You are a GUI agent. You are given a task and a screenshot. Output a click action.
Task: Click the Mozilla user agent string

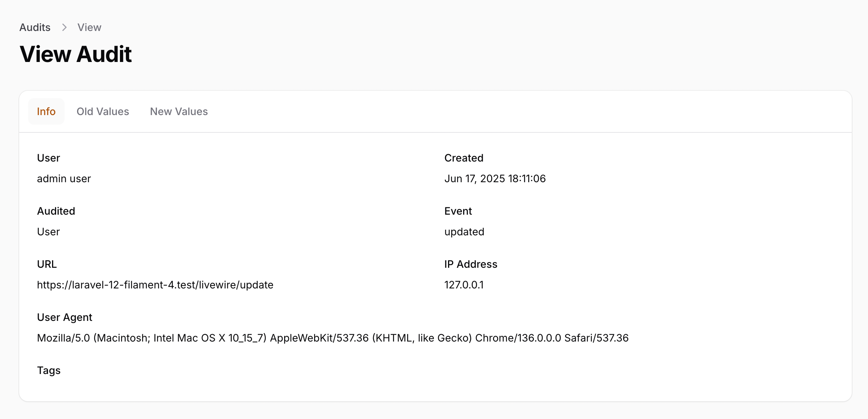(332, 338)
